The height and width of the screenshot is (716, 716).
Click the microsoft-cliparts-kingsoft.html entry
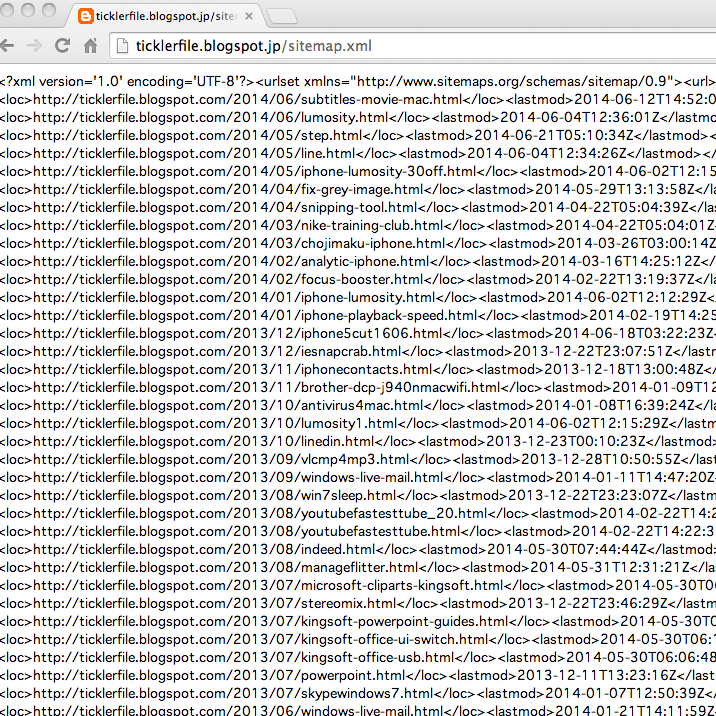(x=358, y=585)
